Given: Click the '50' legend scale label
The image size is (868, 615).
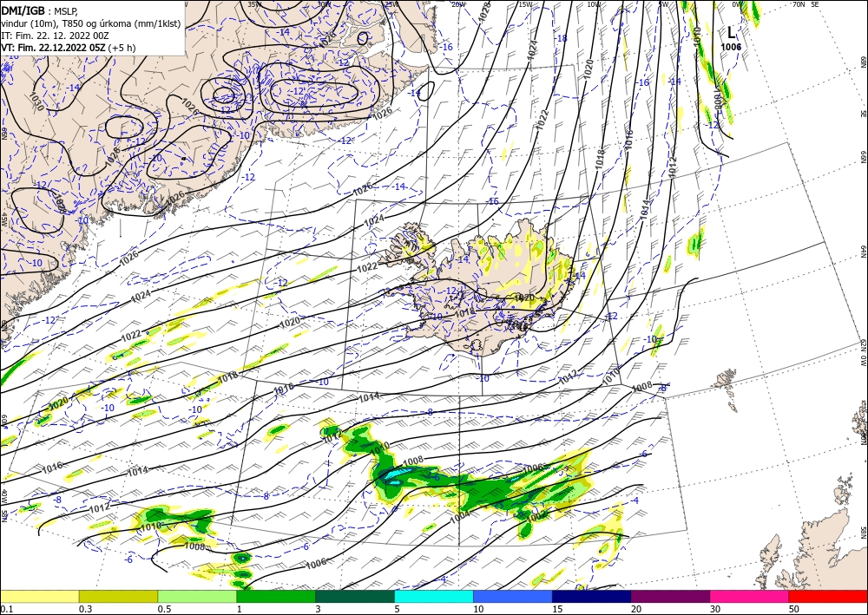Looking at the screenshot, I should [x=793, y=609].
